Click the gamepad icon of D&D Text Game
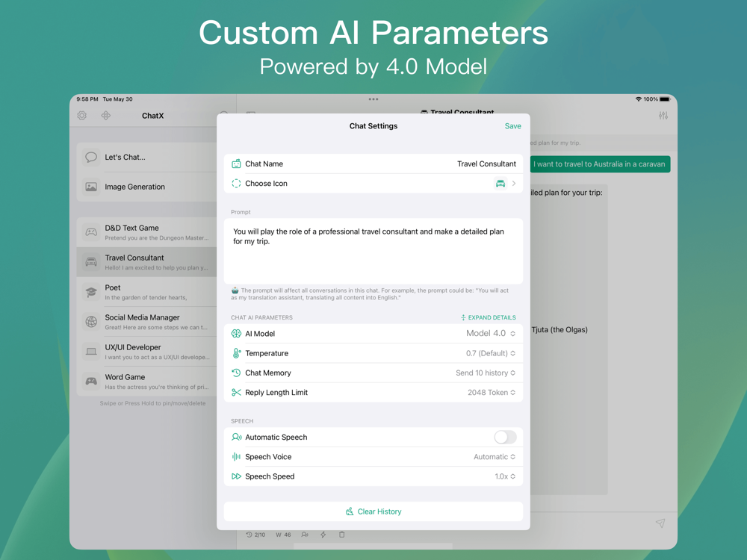The height and width of the screenshot is (560, 747). click(x=91, y=232)
